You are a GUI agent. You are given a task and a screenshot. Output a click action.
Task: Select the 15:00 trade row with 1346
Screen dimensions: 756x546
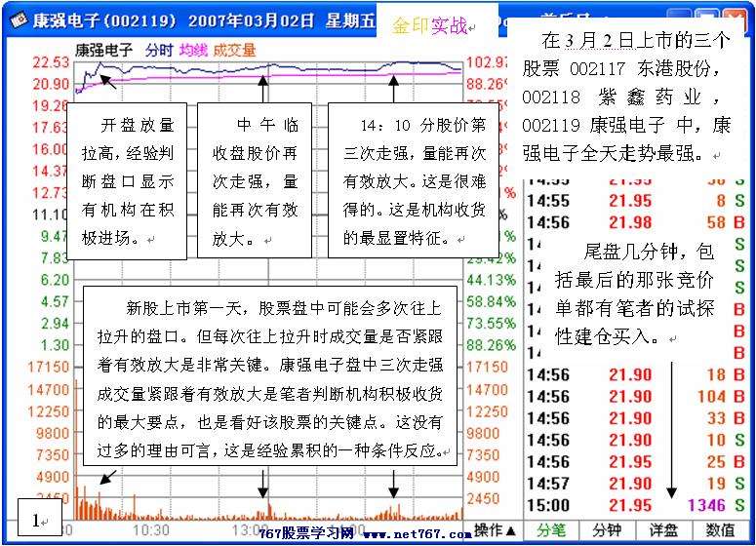tap(635, 505)
